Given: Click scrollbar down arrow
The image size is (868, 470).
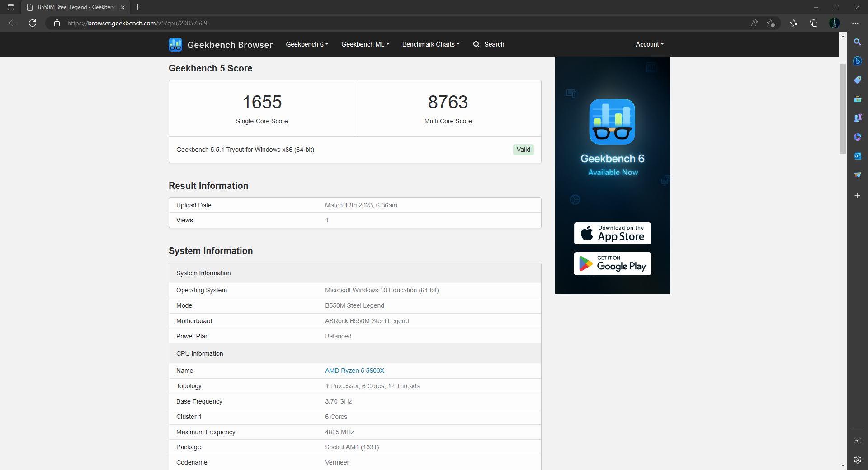Looking at the screenshot, I should (x=843, y=466).
